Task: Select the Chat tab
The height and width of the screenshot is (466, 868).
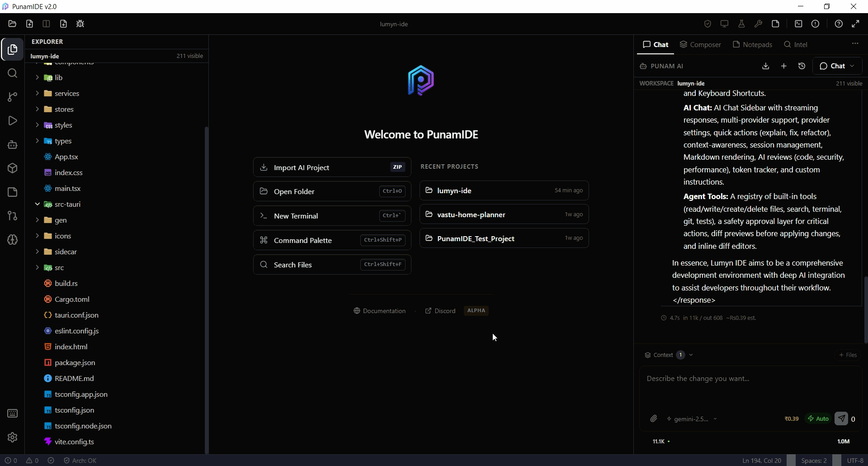Action: pos(656,44)
